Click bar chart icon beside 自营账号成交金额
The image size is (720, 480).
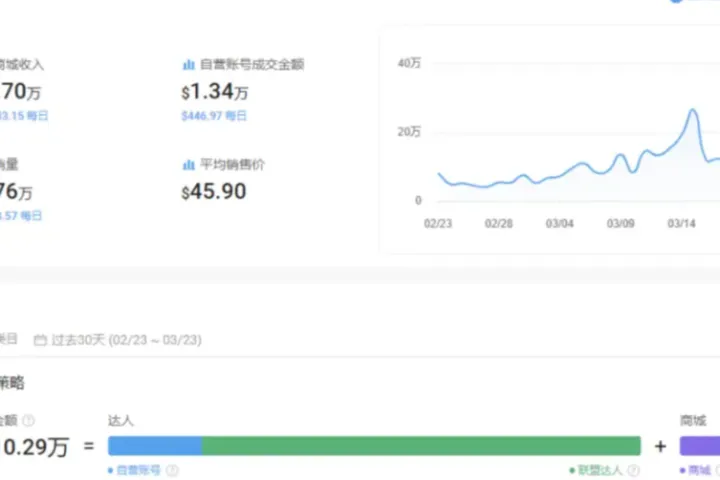point(188,65)
